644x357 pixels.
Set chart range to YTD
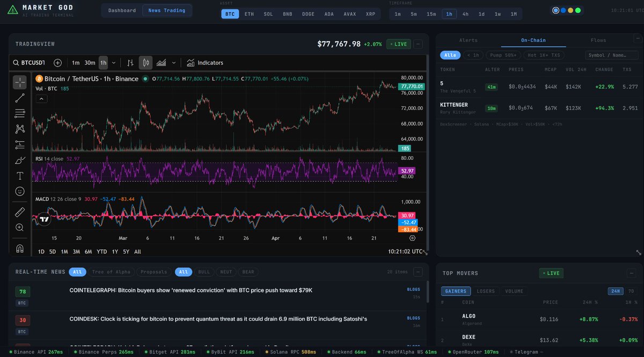101,251
